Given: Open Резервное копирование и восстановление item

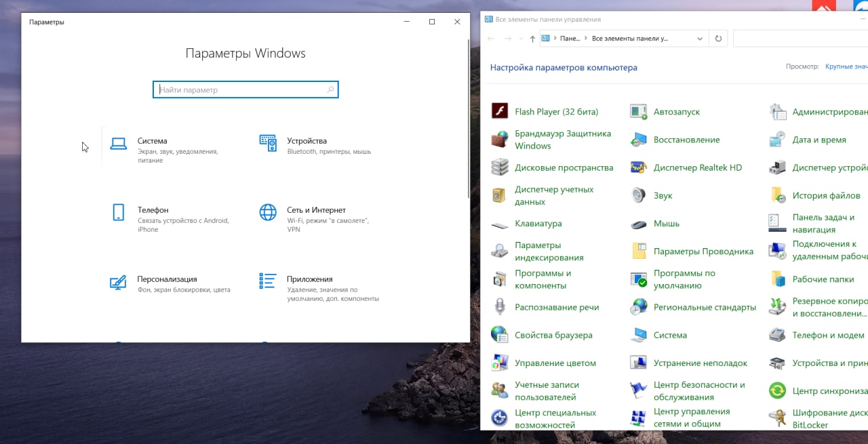Looking at the screenshot, I should tap(818, 307).
